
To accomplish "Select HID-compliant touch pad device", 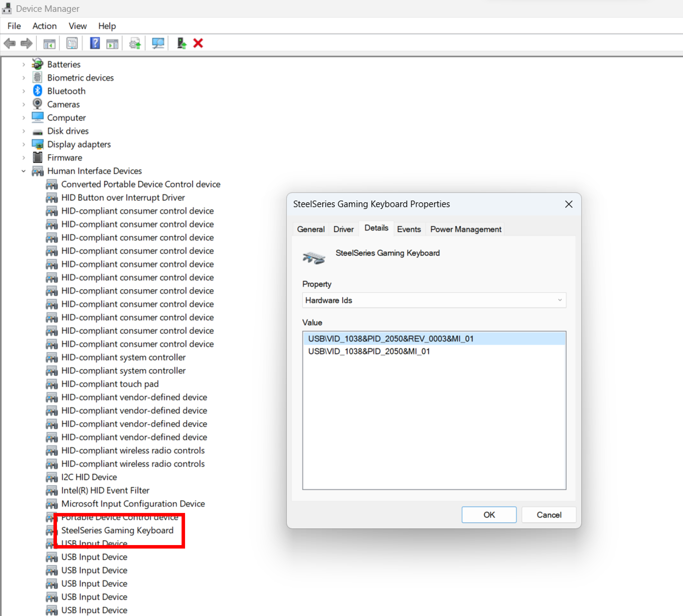I will pyautogui.click(x=110, y=384).
